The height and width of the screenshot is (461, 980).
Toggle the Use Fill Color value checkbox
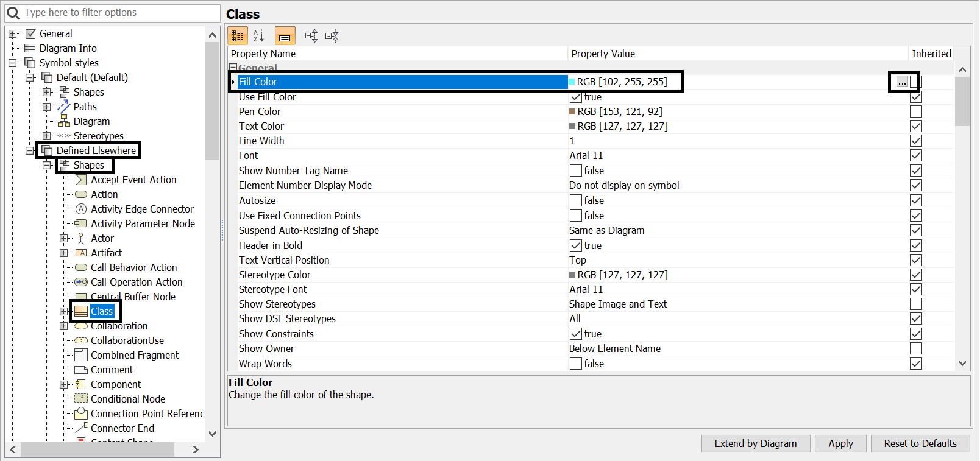(575, 97)
